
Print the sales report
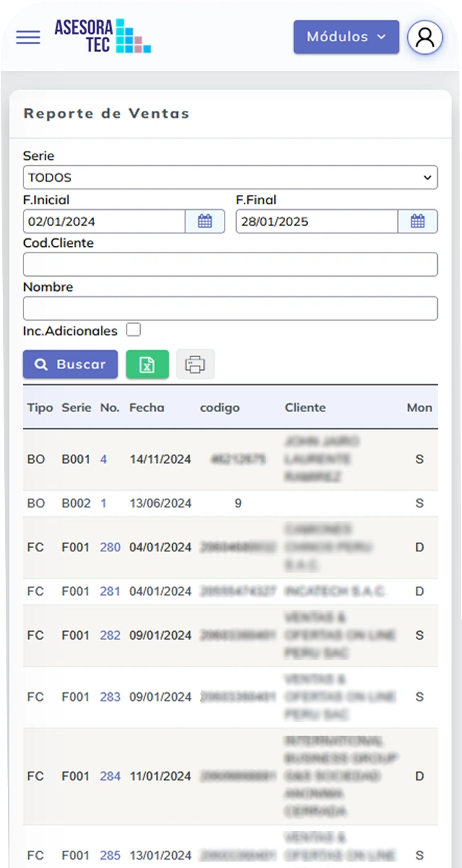click(x=195, y=364)
